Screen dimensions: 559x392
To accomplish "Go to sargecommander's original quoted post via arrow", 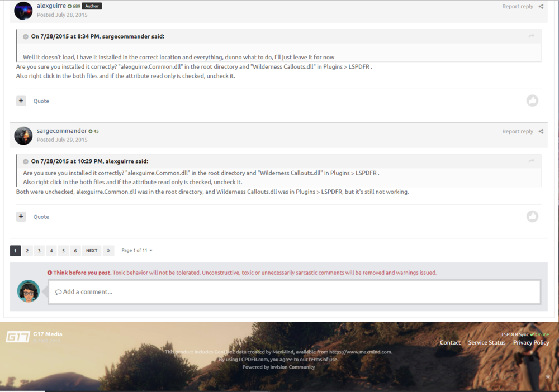I will pos(531,36).
